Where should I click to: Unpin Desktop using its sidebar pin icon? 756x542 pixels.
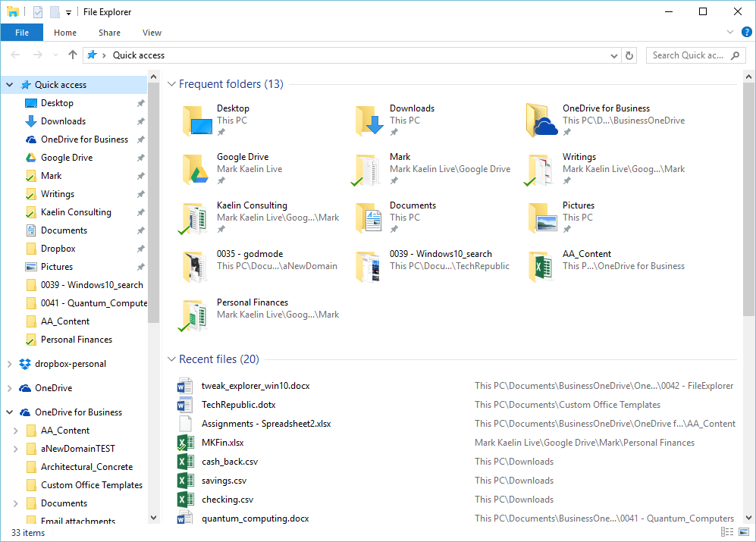pos(140,103)
